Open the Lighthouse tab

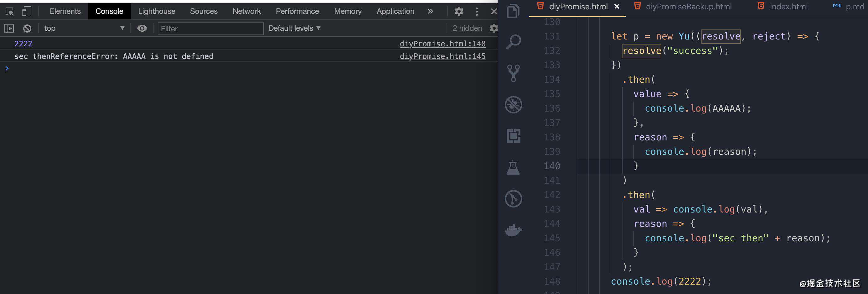point(157,11)
